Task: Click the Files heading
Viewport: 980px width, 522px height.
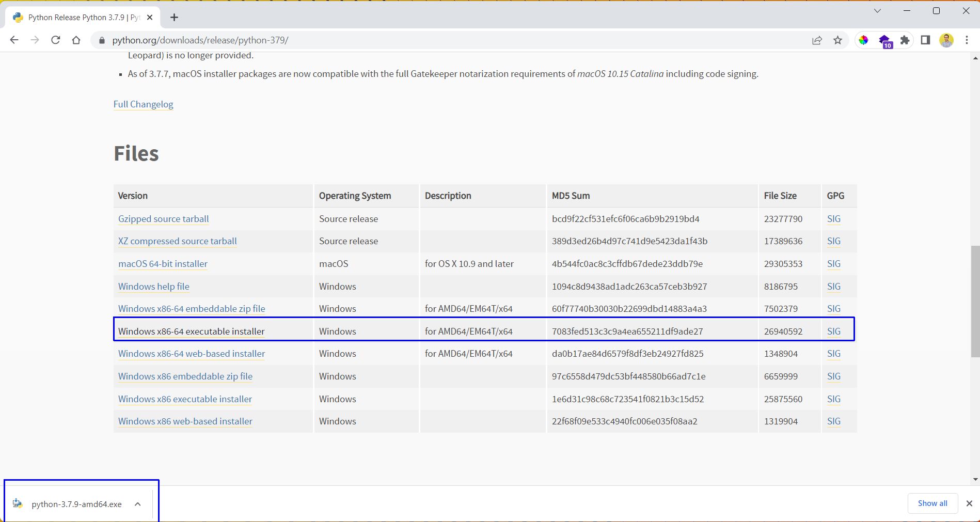Action: 136,153
